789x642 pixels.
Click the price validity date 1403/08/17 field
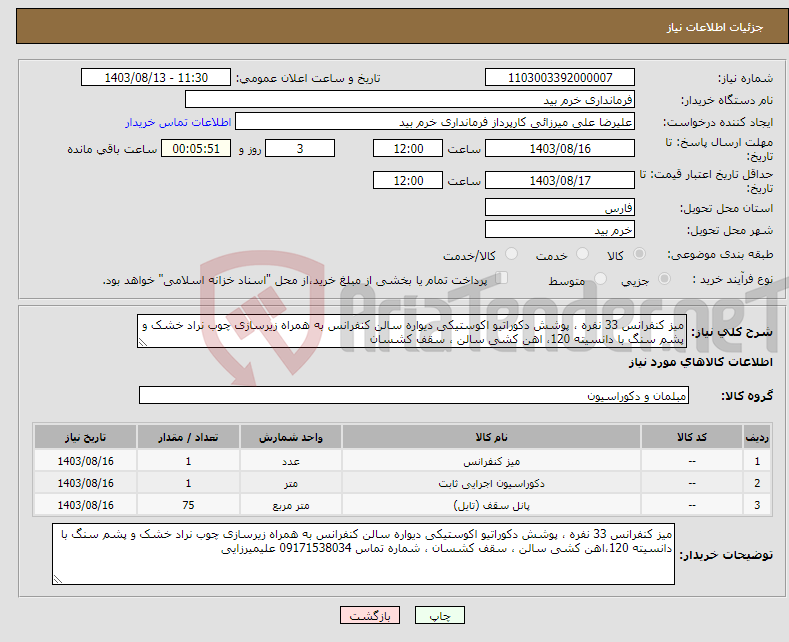(x=560, y=180)
